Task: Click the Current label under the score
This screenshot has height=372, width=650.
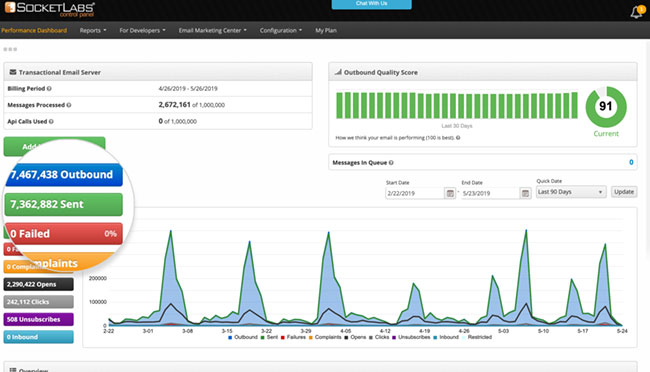Action: click(x=606, y=134)
